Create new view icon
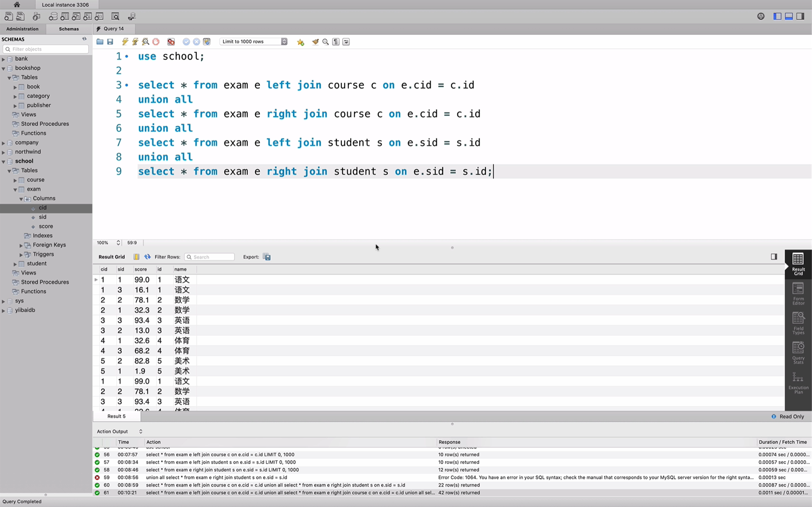Image resolution: width=812 pixels, height=507 pixels. [x=76, y=16]
